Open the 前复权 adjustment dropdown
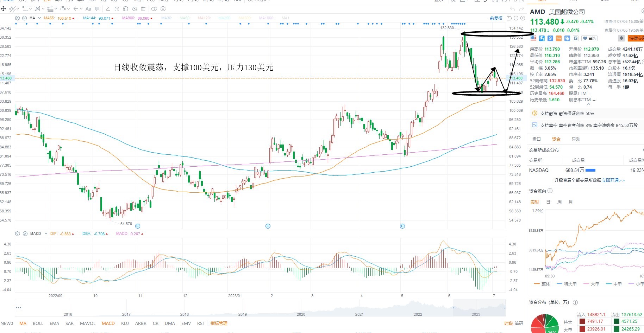The width and height of the screenshot is (644, 333). pyautogui.click(x=496, y=18)
